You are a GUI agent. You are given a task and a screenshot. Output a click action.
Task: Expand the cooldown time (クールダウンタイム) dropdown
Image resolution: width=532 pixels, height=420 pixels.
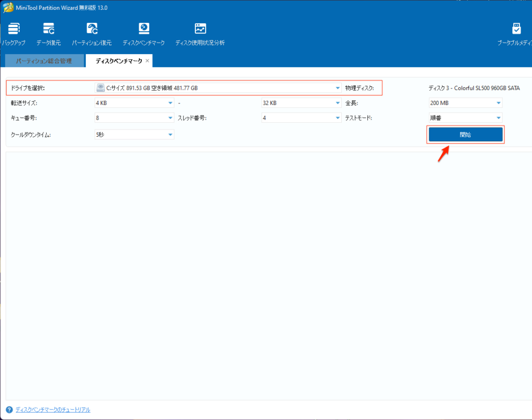pyautogui.click(x=170, y=135)
